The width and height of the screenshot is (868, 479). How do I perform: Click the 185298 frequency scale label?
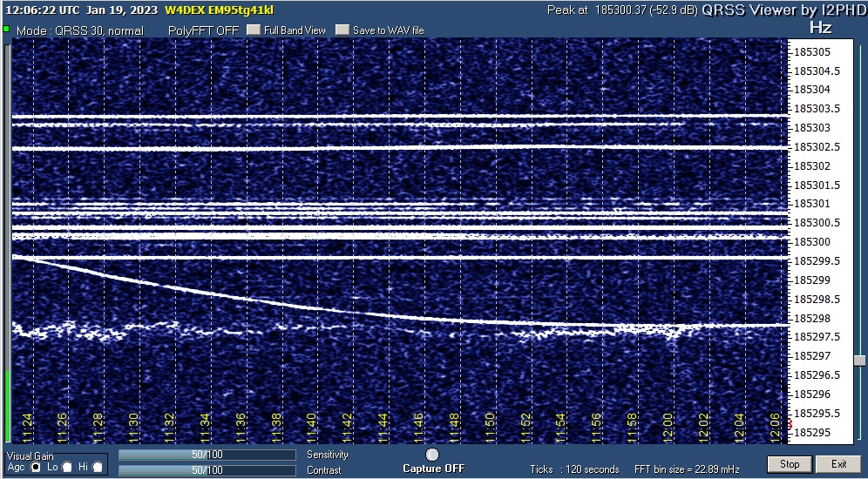(x=812, y=318)
